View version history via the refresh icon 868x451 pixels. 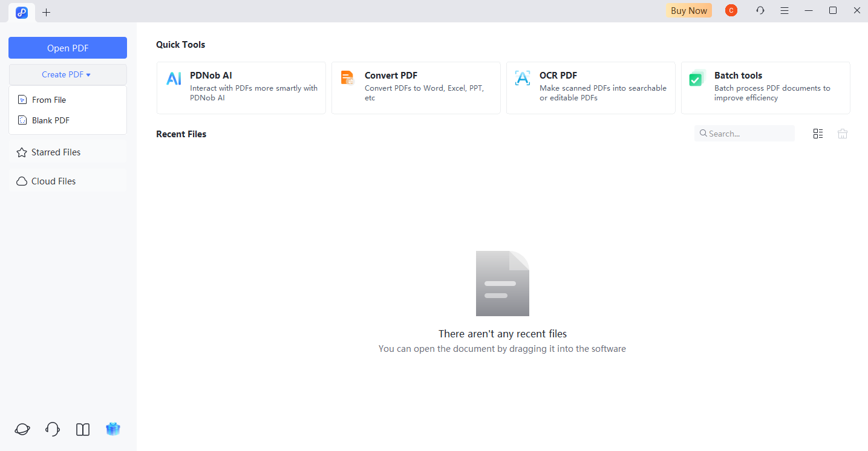(760, 10)
